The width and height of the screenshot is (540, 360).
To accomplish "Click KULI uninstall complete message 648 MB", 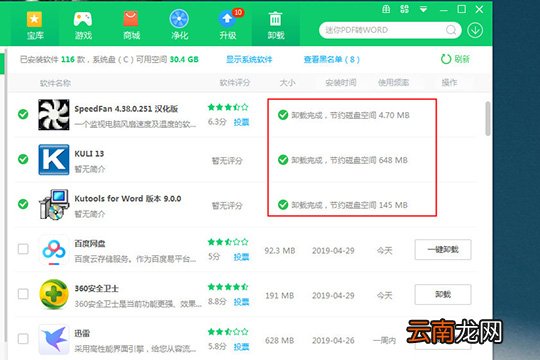I will point(343,160).
